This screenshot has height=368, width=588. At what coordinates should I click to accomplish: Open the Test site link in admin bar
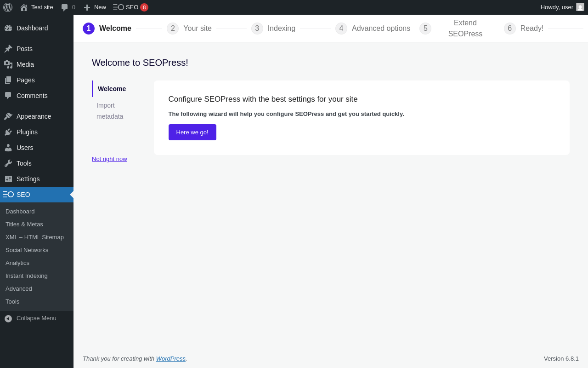pos(42,7)
